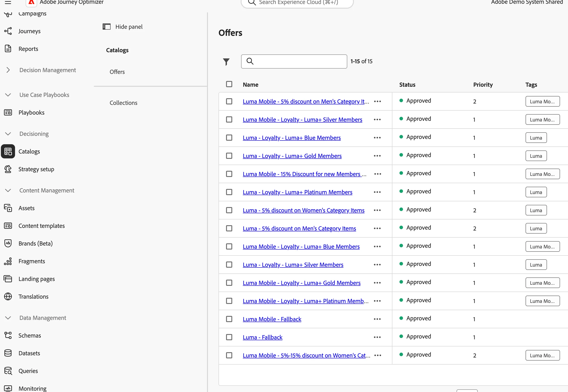
Task: Open Luma - 5% discount on Men's Category Items
Action: [x=299, y=228]
